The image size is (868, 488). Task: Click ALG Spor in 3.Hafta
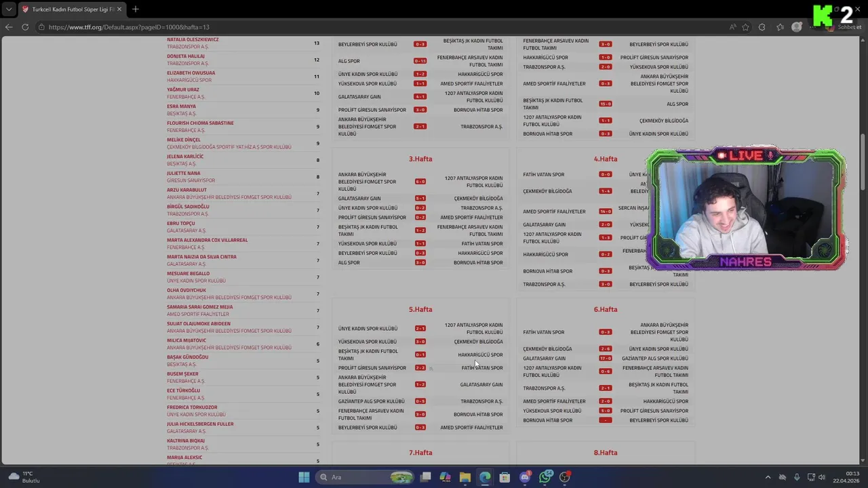tap(349, 262)
